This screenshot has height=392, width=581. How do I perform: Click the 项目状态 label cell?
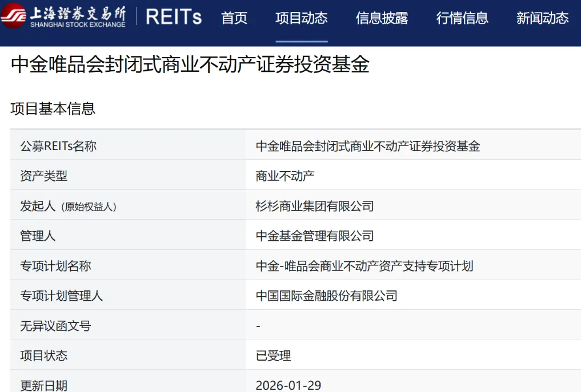pos(128,355)
